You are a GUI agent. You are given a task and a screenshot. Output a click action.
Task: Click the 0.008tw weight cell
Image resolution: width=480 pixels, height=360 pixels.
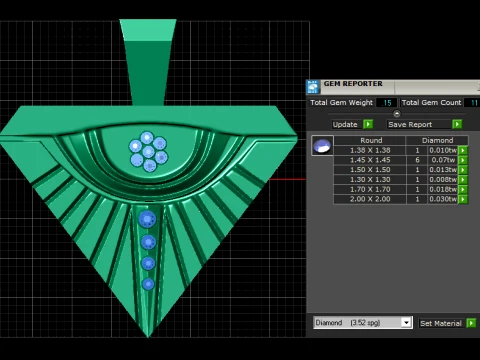point(443,180)
